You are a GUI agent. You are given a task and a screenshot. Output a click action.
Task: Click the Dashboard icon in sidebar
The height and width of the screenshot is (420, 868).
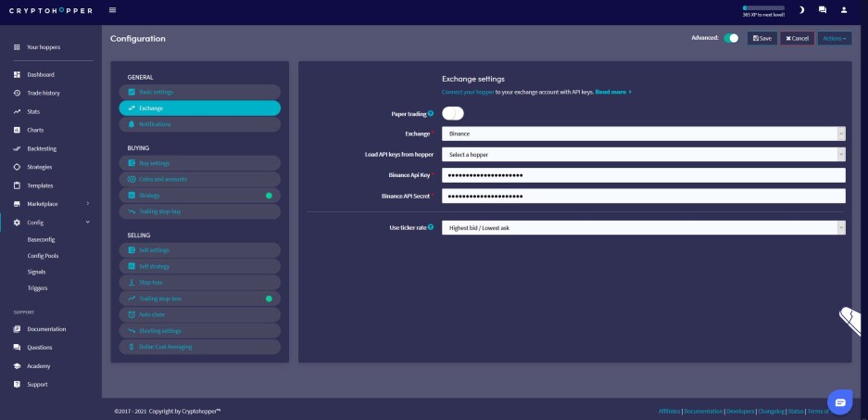17,75
